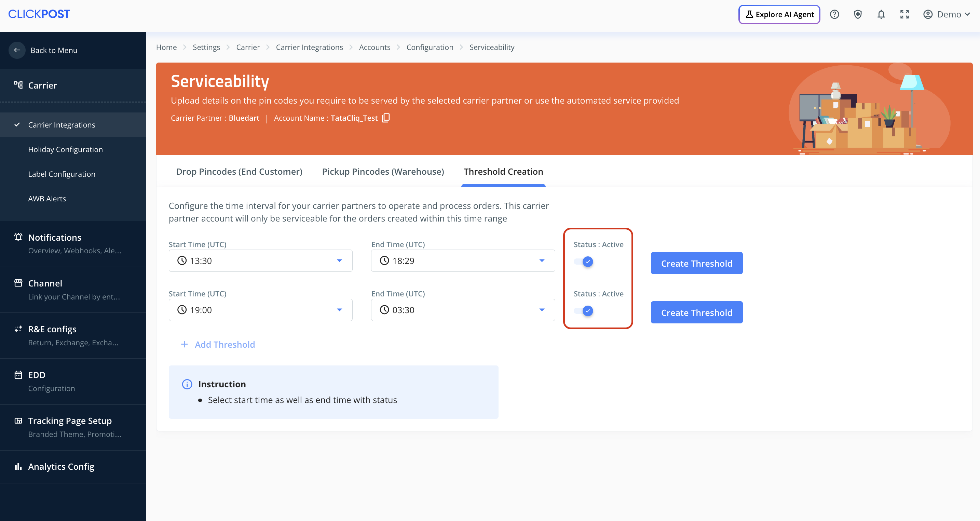Click the Explore AI Agent button
980x521 pixels.
pos(779,14)
